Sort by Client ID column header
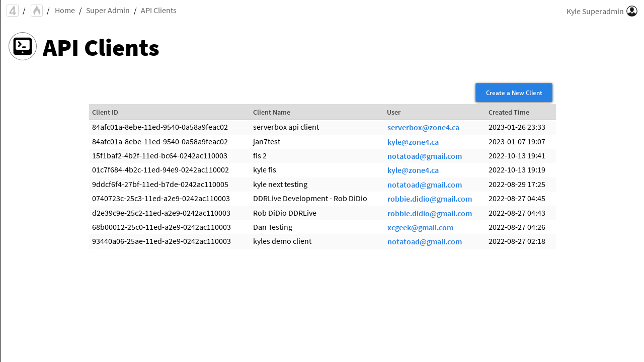This screenshot has width=644, height=362. [105, 112]
